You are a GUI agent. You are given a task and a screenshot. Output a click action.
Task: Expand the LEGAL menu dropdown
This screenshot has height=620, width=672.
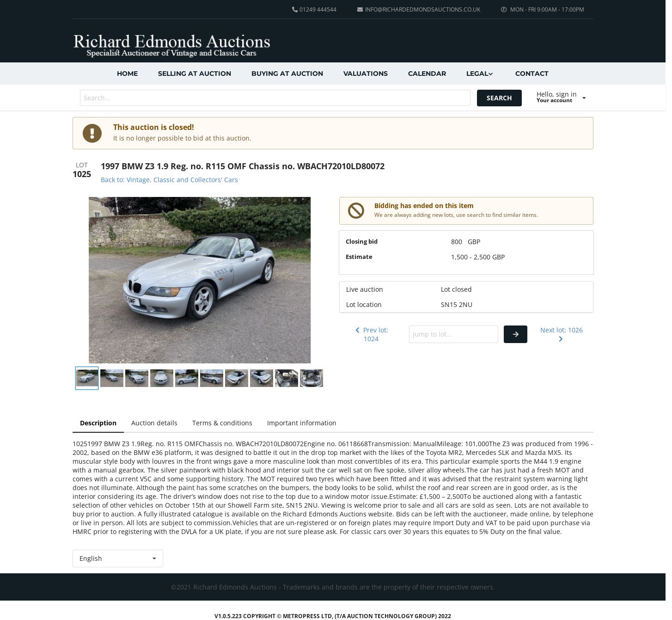480,74
